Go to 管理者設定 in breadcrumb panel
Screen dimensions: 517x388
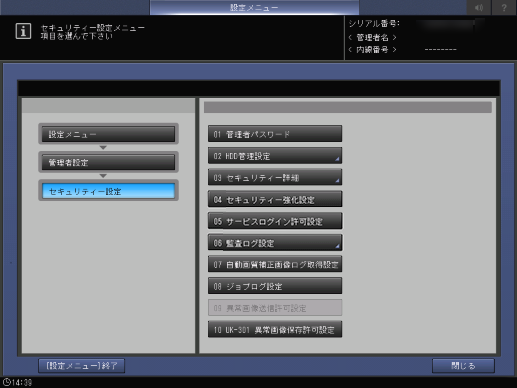tap(108, 162)
